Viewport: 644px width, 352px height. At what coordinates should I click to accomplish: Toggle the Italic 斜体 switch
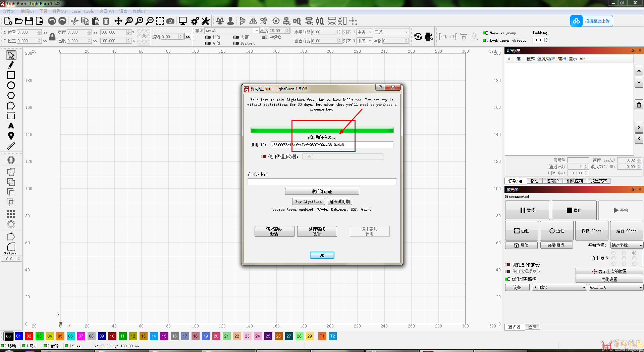click(x=208, y=43)
